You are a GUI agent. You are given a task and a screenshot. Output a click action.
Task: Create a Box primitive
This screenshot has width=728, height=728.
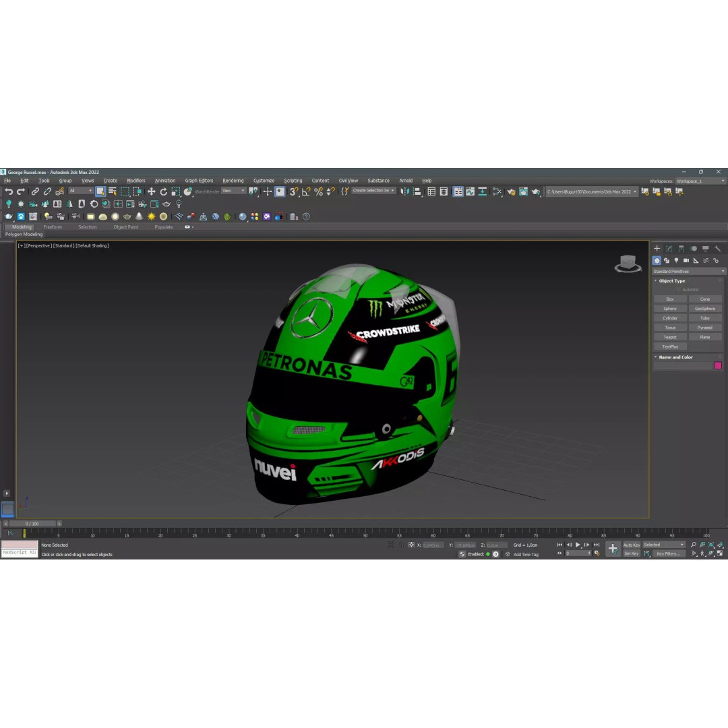pos(670,299)
